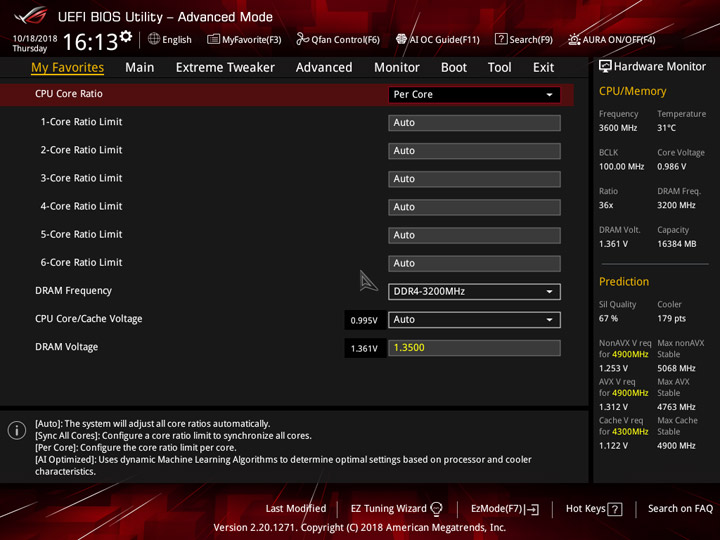Click 16384 MB capacity value

click(x=676, y=244)
